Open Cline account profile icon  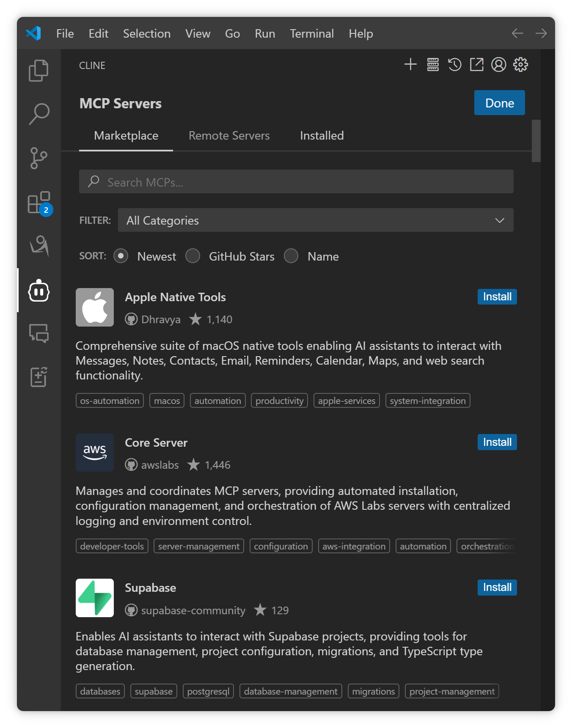[498, 65]
